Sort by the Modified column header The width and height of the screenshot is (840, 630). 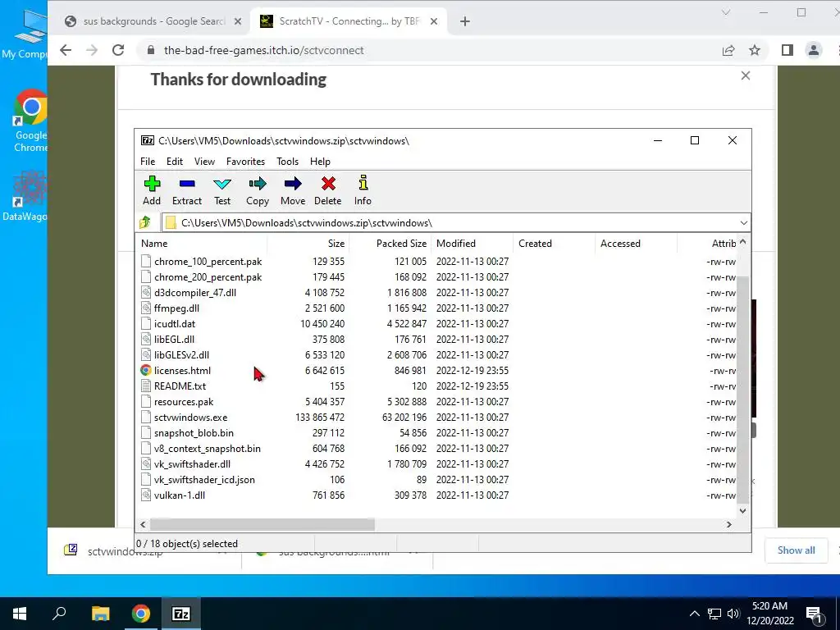[472, 243]
